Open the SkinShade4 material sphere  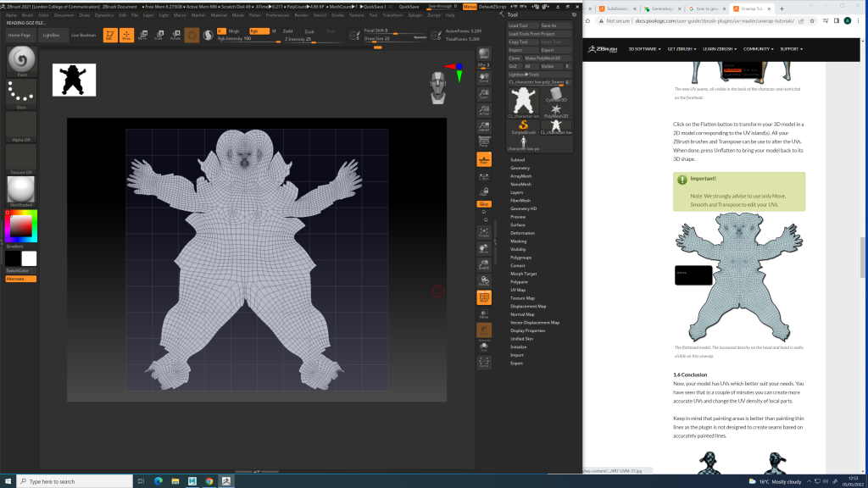point(21,191)
